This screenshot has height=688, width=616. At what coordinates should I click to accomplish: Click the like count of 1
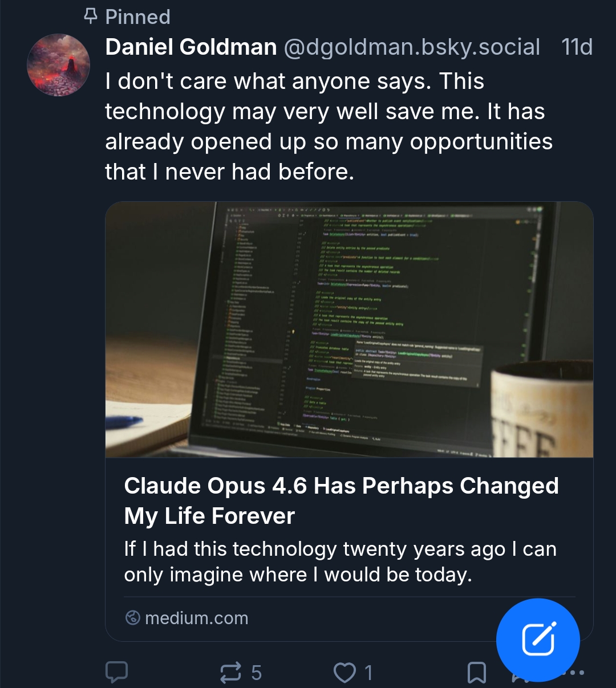point(369,673)
